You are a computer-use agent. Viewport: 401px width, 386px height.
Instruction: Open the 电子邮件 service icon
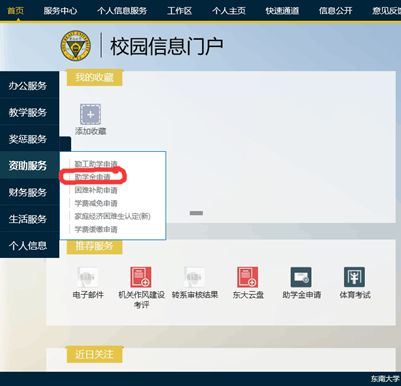[x=88, y=277]
